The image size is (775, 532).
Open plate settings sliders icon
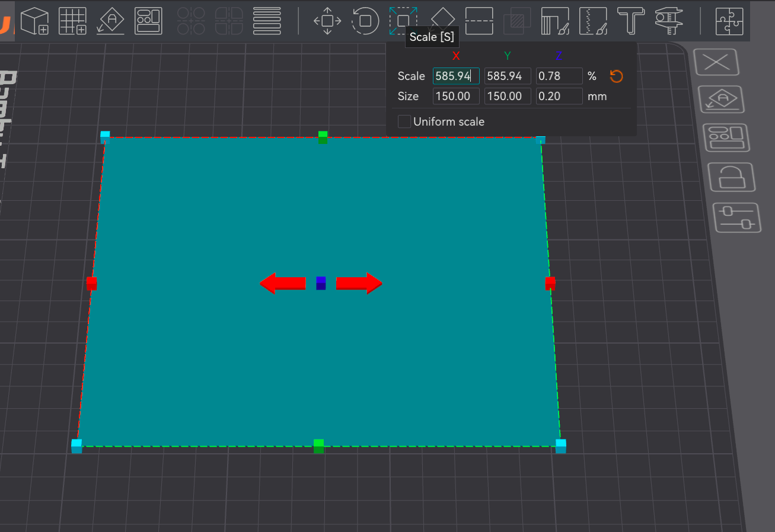[x=737, y=217]
